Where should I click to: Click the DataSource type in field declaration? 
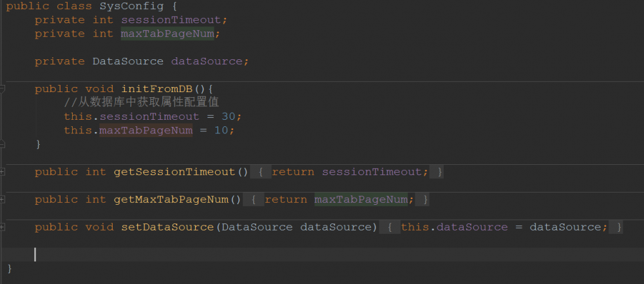coord(128,61)
